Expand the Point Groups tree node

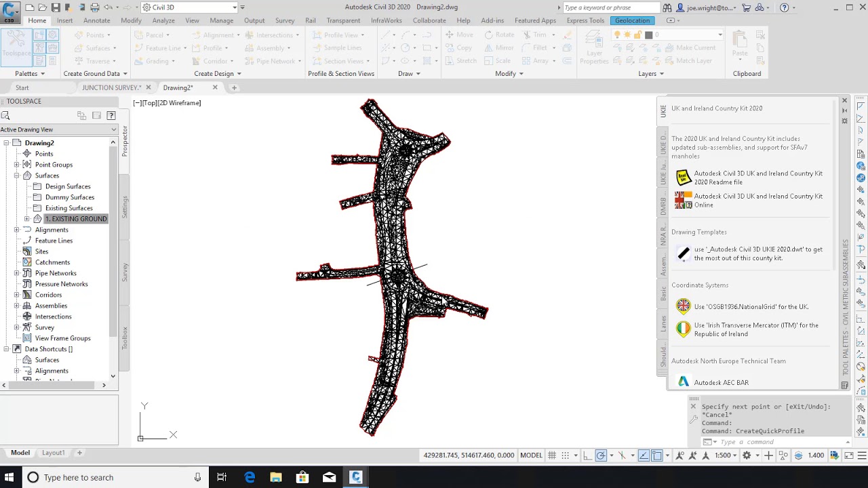coord(17,165)
